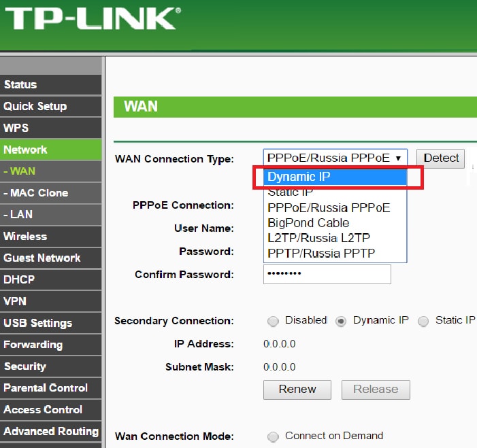The image size is (477, 448).
Task: Set Secondary Connection to Static IP
Action: click(x=423, y=321)
